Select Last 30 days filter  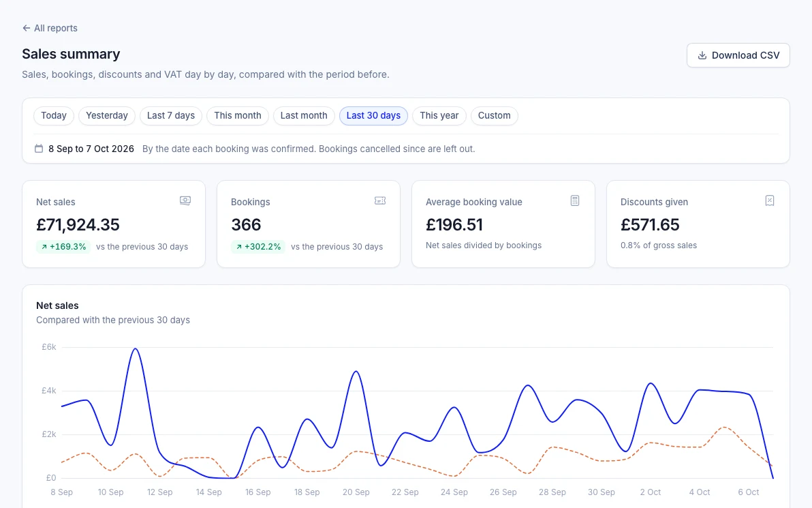[373, 116]
